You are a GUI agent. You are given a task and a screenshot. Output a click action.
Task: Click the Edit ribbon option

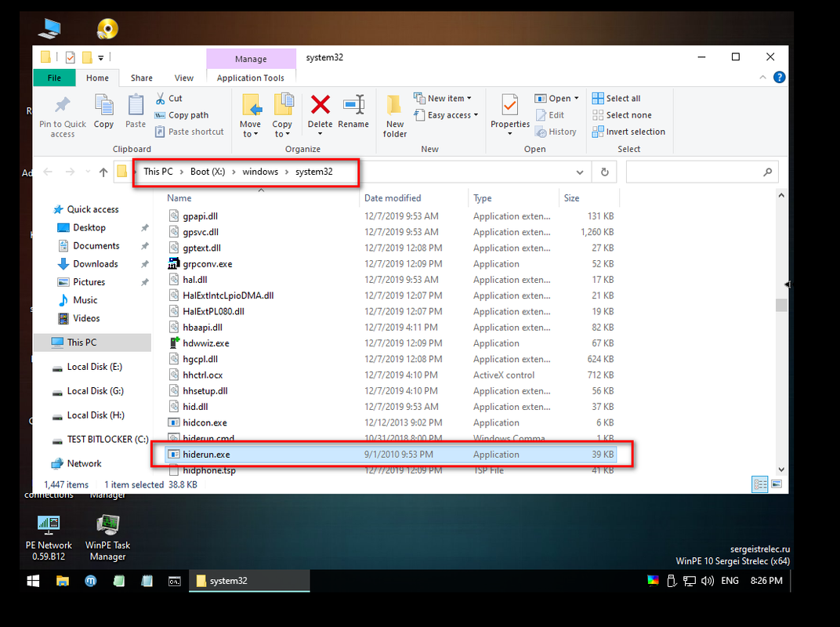point(550,115)
